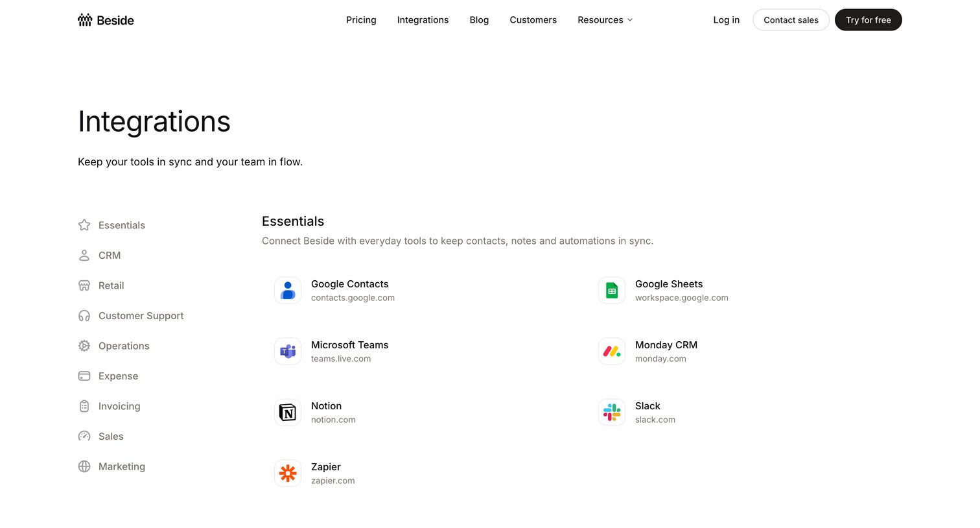Open the Google Contacts integration title

pyautogui.click(x=350, y=284)
